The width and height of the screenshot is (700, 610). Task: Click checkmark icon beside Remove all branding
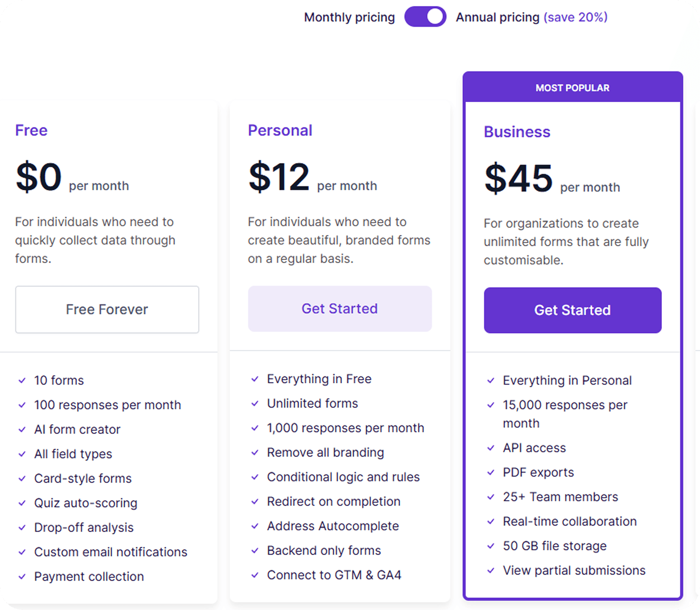pos(255,453)
